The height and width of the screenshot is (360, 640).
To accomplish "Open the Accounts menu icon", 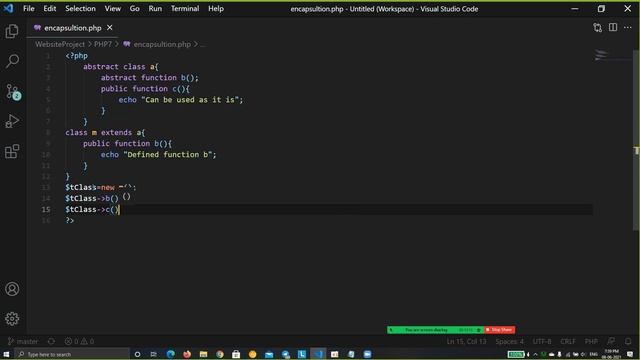I will [x=12, y=289].
